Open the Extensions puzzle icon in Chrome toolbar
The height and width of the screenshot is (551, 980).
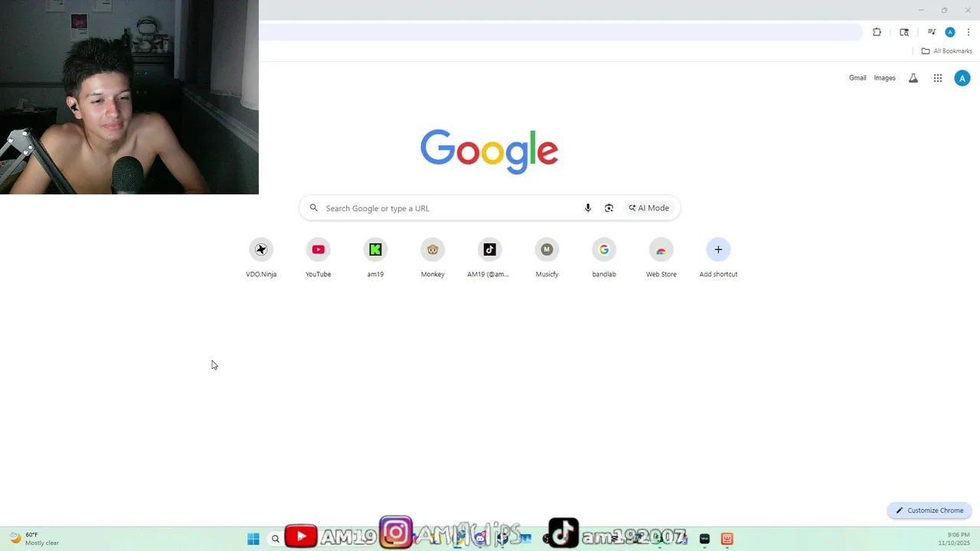(x=877, y=32)
